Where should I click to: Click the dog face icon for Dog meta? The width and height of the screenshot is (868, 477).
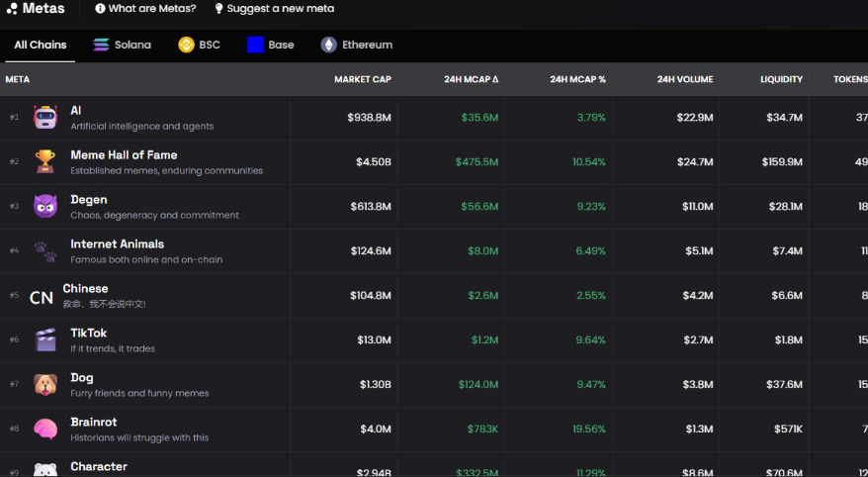pos(44,385)
